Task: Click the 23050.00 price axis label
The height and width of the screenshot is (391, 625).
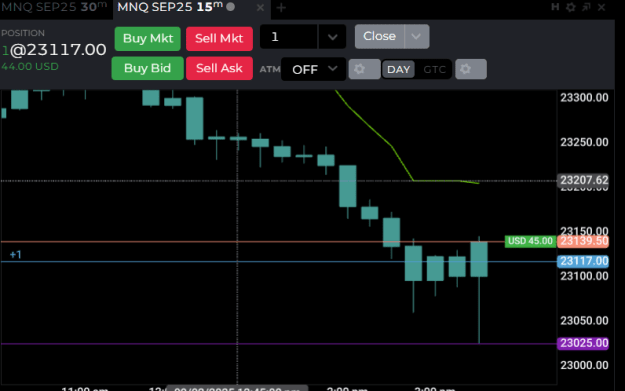Action: (x=584, y=321)
